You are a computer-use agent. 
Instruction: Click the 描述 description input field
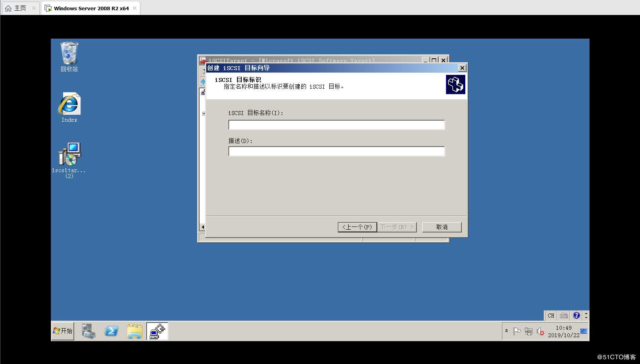click(337, 151)
